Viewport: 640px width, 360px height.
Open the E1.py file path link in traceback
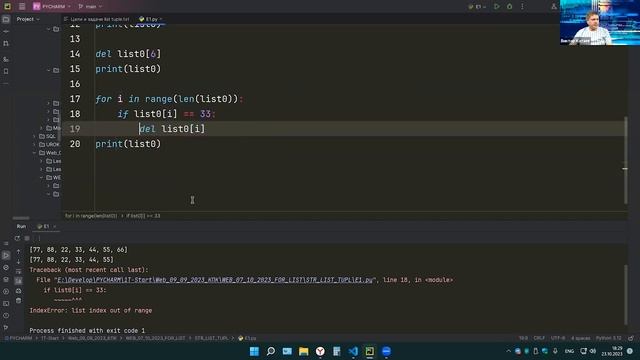click(215, 280)
